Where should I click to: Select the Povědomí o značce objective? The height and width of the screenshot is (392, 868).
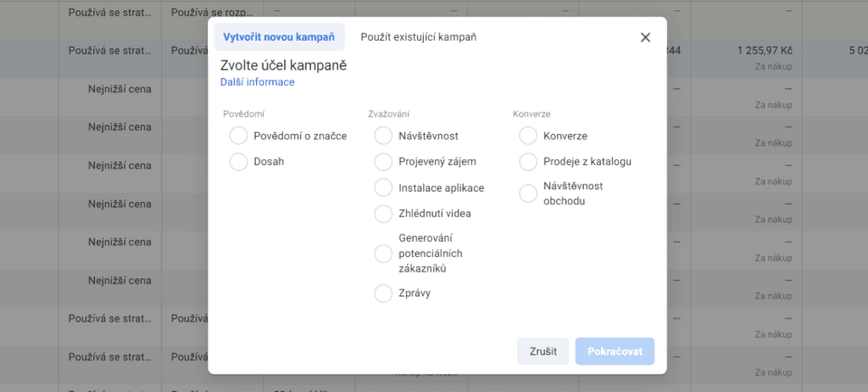coord(239,136)
